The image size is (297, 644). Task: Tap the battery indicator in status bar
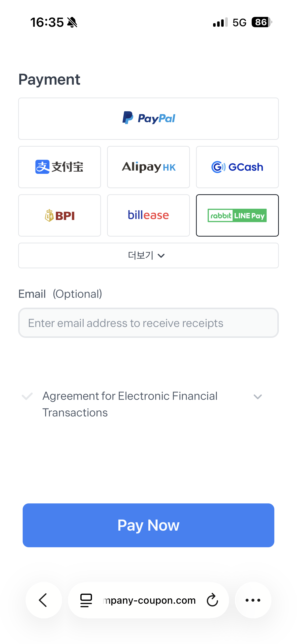[x=262, y=22]
